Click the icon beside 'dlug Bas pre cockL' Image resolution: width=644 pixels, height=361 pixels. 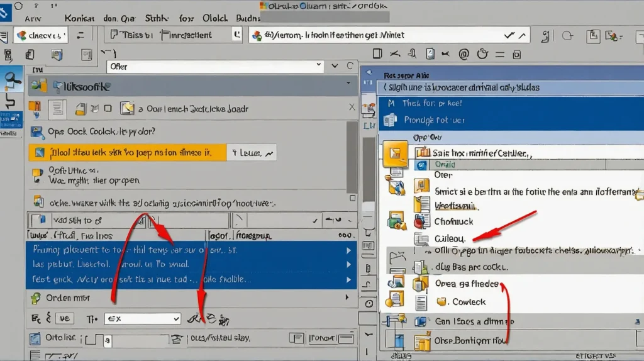421,267
